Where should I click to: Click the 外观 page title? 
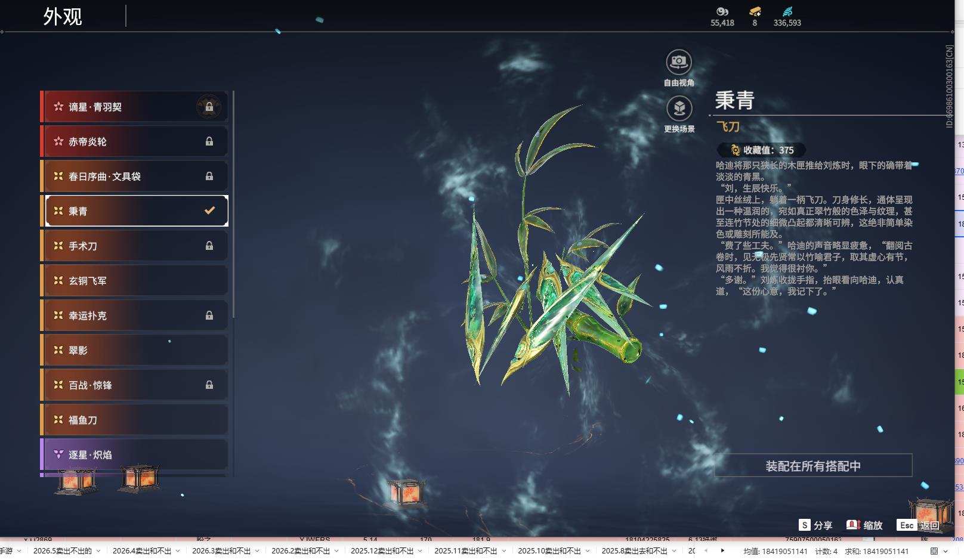tap(63, 16)
